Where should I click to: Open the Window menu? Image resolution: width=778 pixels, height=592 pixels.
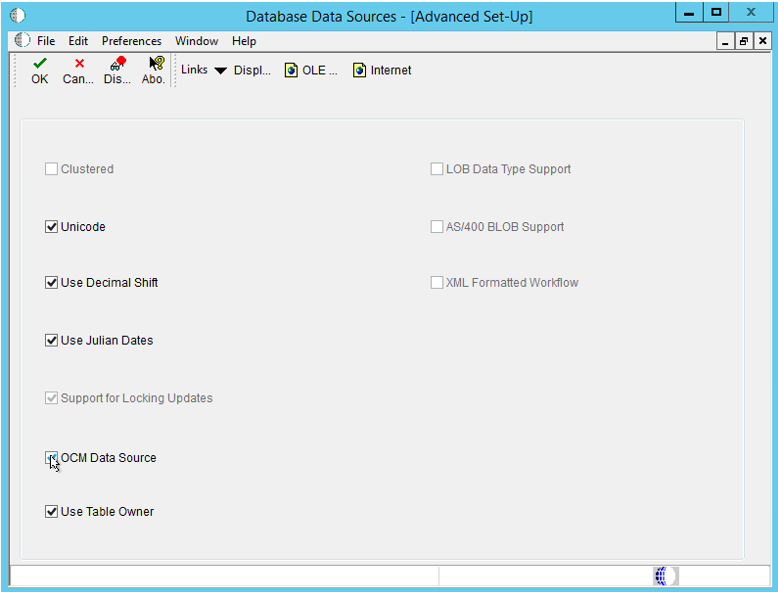(196, 41)
